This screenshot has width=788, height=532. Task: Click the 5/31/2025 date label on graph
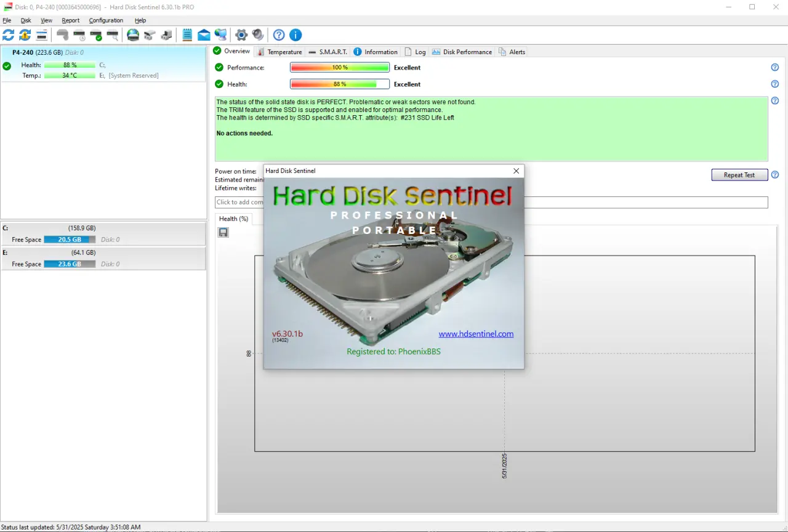click(504, 466)
